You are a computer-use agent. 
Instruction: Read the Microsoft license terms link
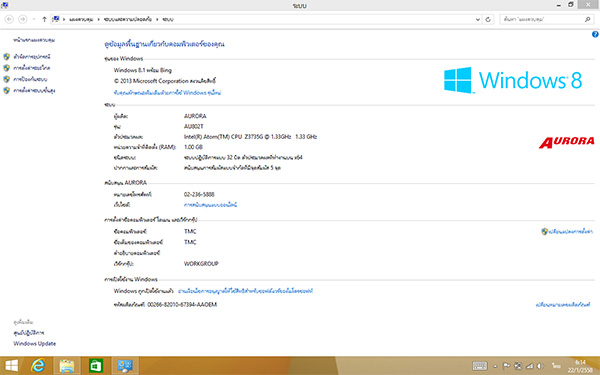245,291
